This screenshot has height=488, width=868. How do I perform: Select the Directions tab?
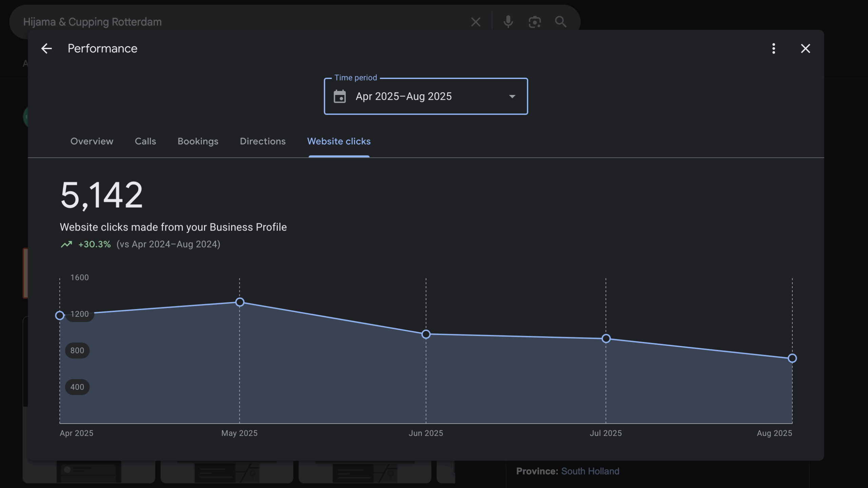(263, 141)
